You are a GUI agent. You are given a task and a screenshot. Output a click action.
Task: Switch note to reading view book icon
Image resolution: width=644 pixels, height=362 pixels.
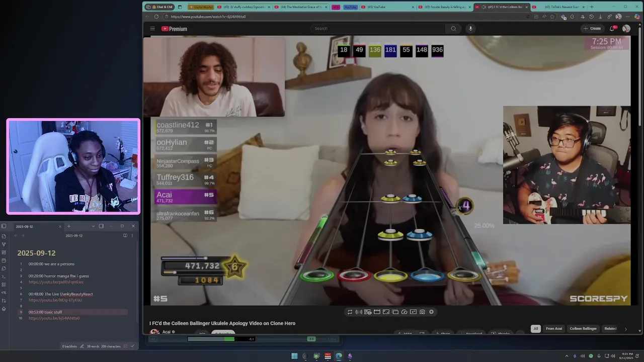(x=125, y=235)
